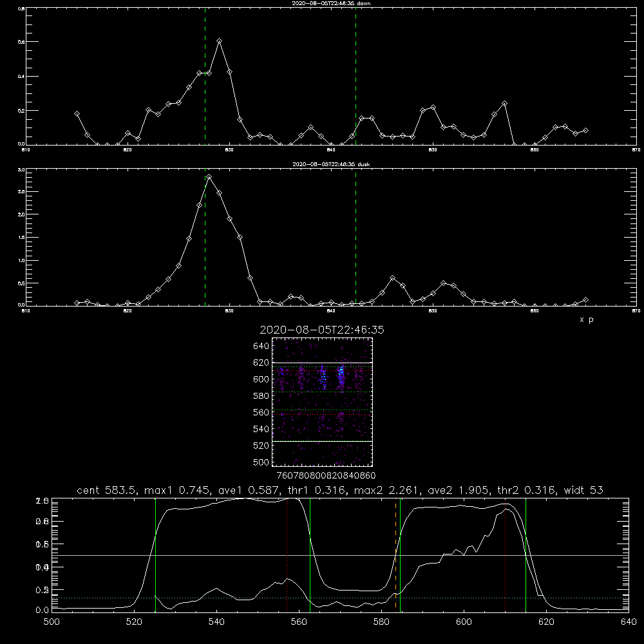The width and height of the screenshot is (644, 644).
Task: Click the leftmost green vertical line in bottom plot
Action: tap(155, 554)
